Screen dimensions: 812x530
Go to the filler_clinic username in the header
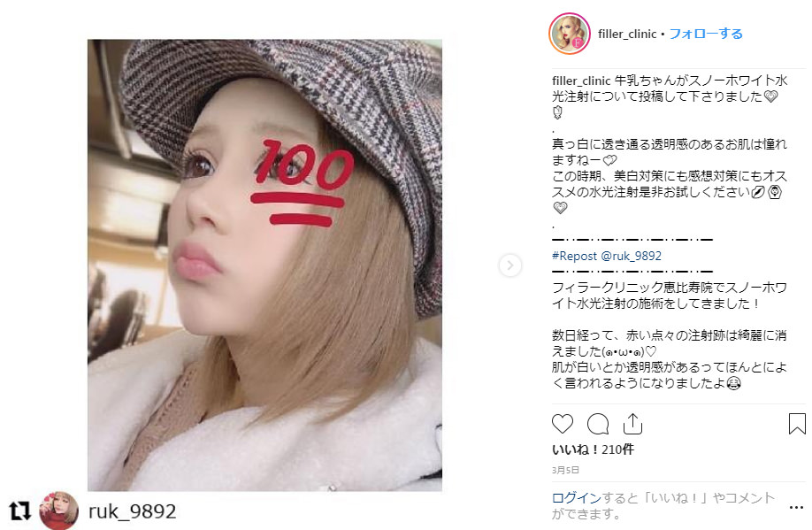click(x=627, y=35)
